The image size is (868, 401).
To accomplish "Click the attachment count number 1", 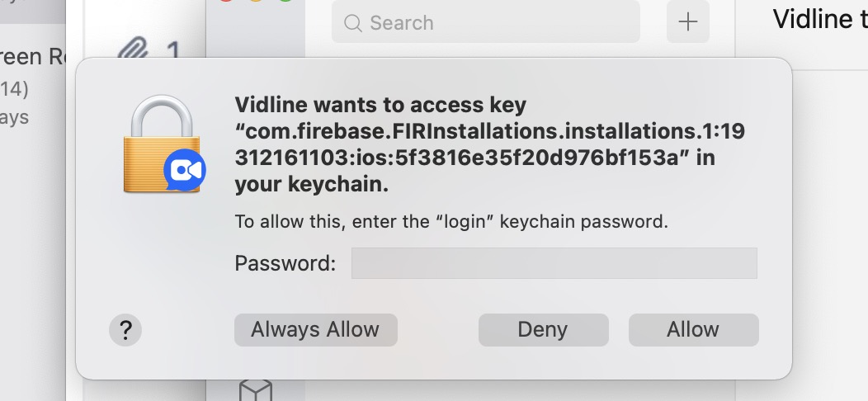I will (x=173, y=51).
